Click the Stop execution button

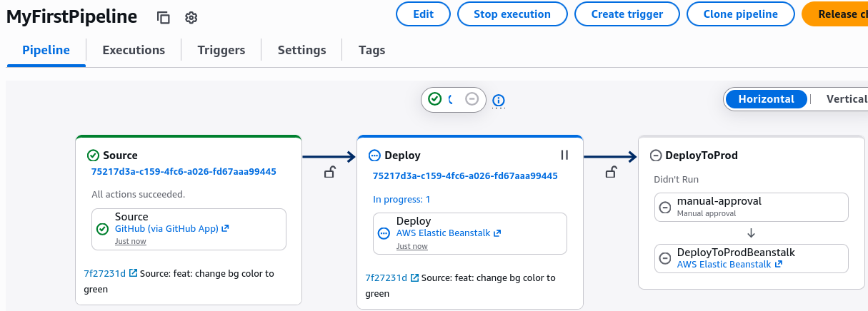pyautogui.click(x=512, y=14)
